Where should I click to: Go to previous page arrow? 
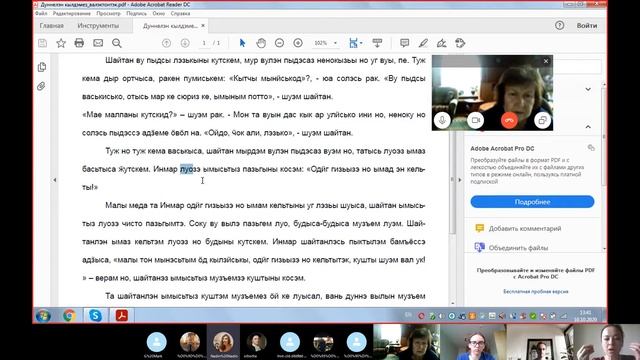point(166,43)
